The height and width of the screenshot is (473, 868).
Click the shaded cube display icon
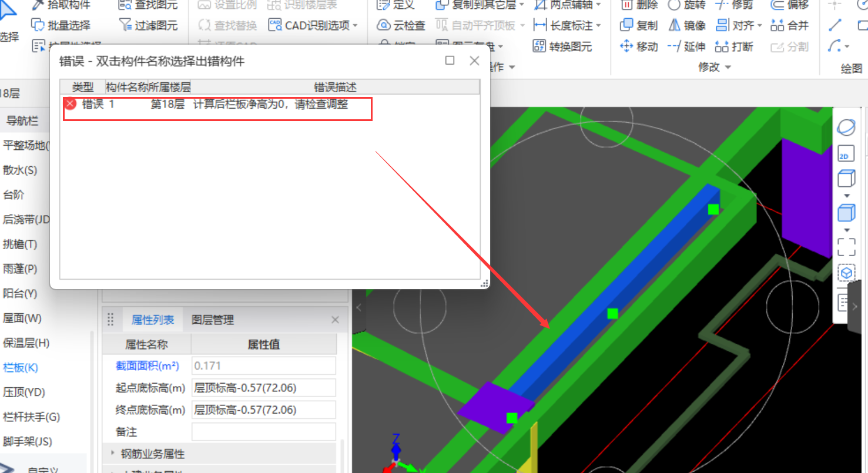tap(846, 212)
